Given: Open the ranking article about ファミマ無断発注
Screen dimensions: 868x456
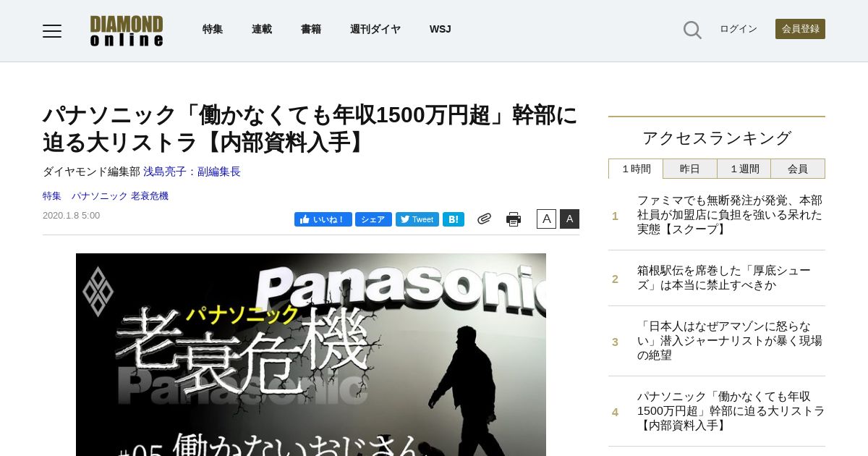Looking at the screenshot, I should click(x=730, y=215).
